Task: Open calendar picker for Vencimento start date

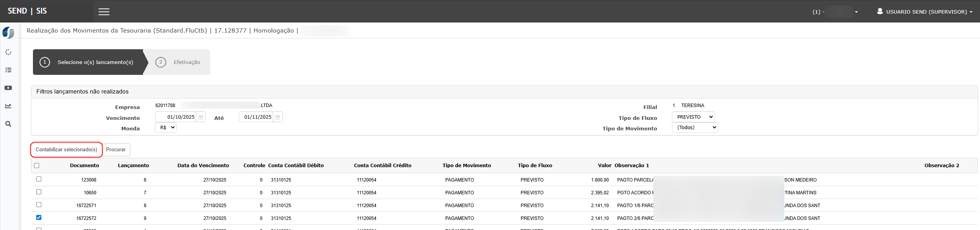Action: (x=201, y=117)
